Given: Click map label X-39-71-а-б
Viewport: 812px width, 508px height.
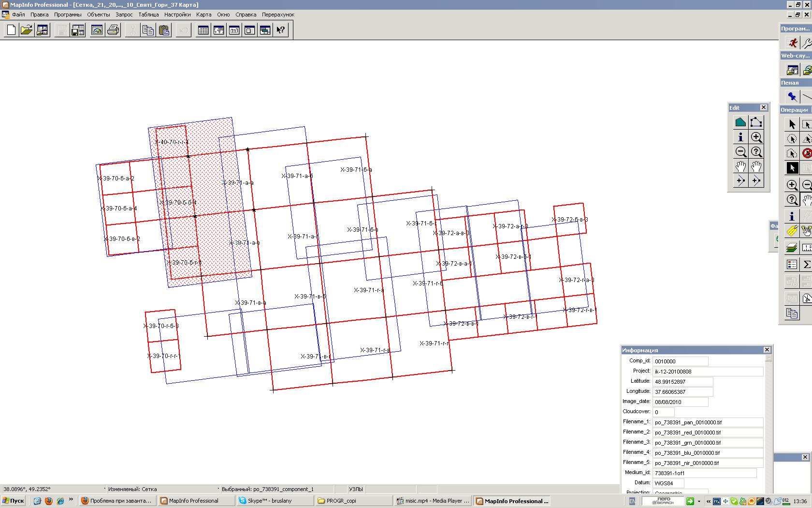Looking at the screenshot, I should point(297,176).
